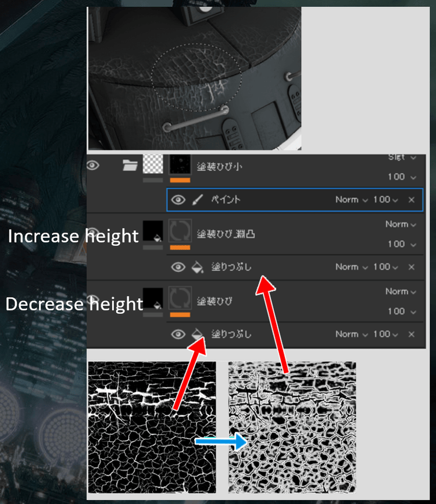The image size is (436, 504).
Task: Remove the 塗りつぶし effect under 塗装ひび_凹凸
Action: tap(411, 267)
